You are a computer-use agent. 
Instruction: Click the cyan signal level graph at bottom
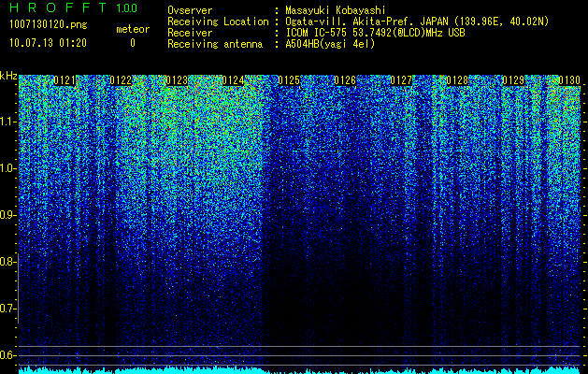300,370
